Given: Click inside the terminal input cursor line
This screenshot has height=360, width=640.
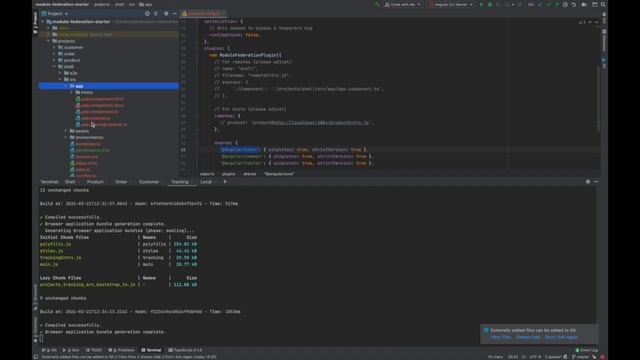Looking at the screenshot, I should point(41,338).
